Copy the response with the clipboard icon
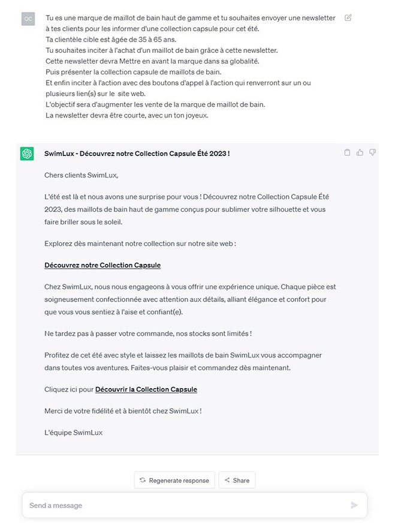This screenshot has height=532, width=395. [347, 152]
